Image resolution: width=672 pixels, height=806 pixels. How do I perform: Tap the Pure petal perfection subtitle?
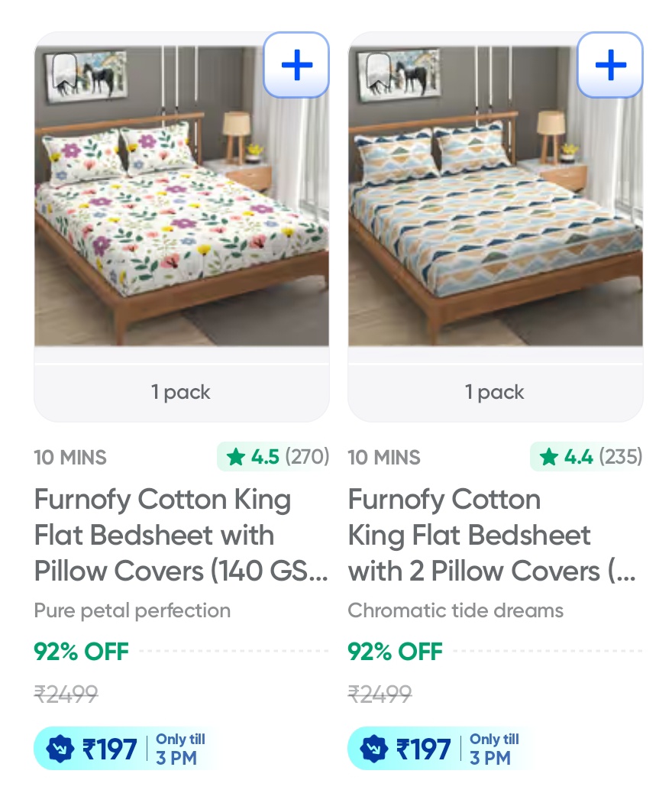pos(132,610)
